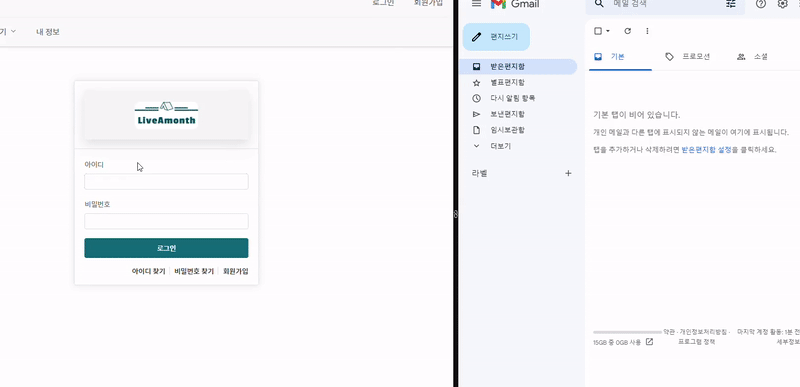Refresh the Gmail inbox
The image size is (800, 387).
pos(628,31)
